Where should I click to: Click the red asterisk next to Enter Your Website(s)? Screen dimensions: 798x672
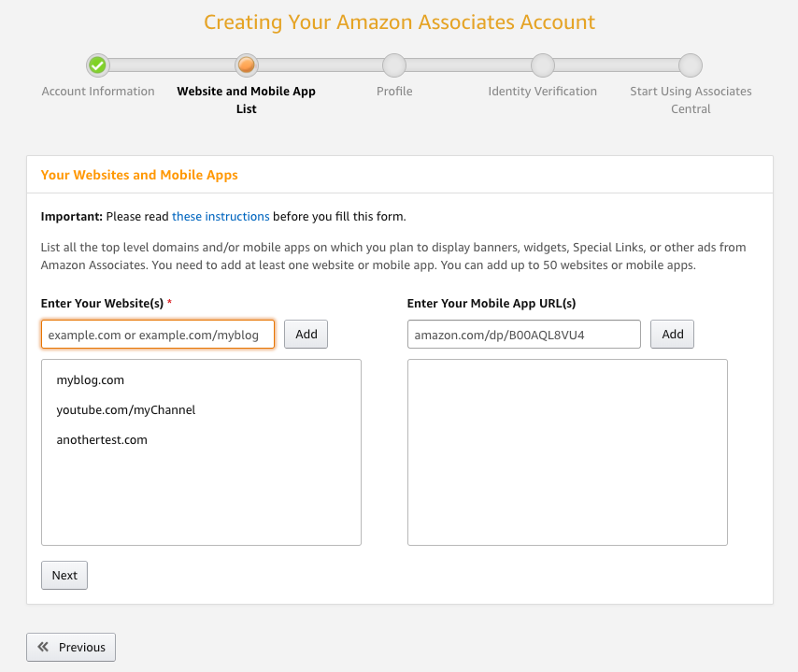pos(169,303)
